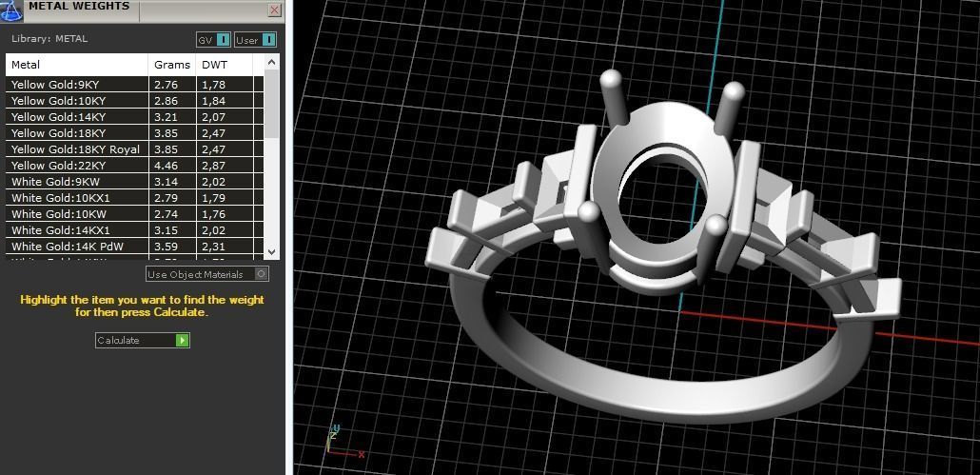
Task: Select the White Gold:14KX1 row
Action: (134, 230)
